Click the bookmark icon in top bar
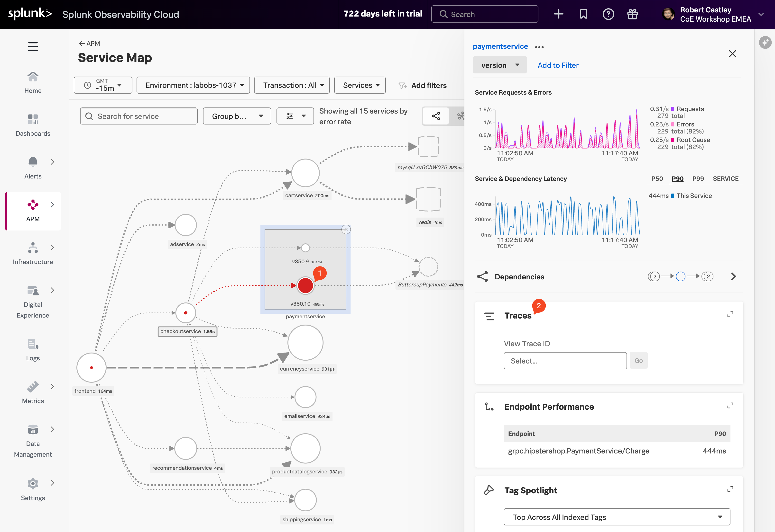775x532 pixels. tap(583, 14)
